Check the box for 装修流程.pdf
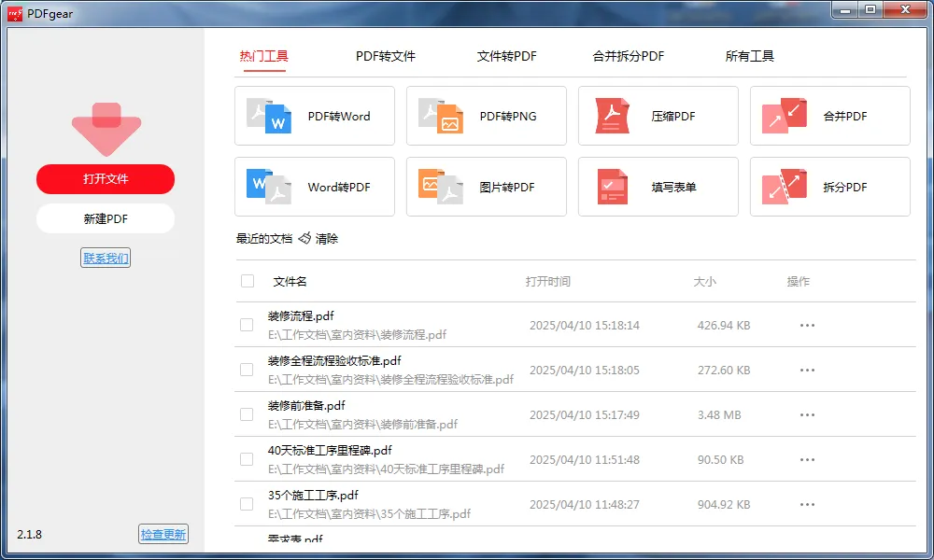This screenshot has height=560, width=934. (247, 325)
